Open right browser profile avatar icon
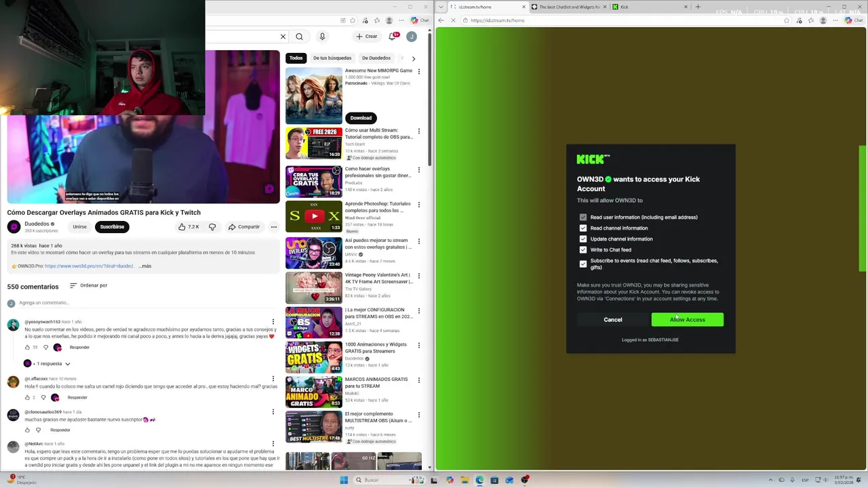The width and height of the screenshot is (868, 488). (823, 20)
